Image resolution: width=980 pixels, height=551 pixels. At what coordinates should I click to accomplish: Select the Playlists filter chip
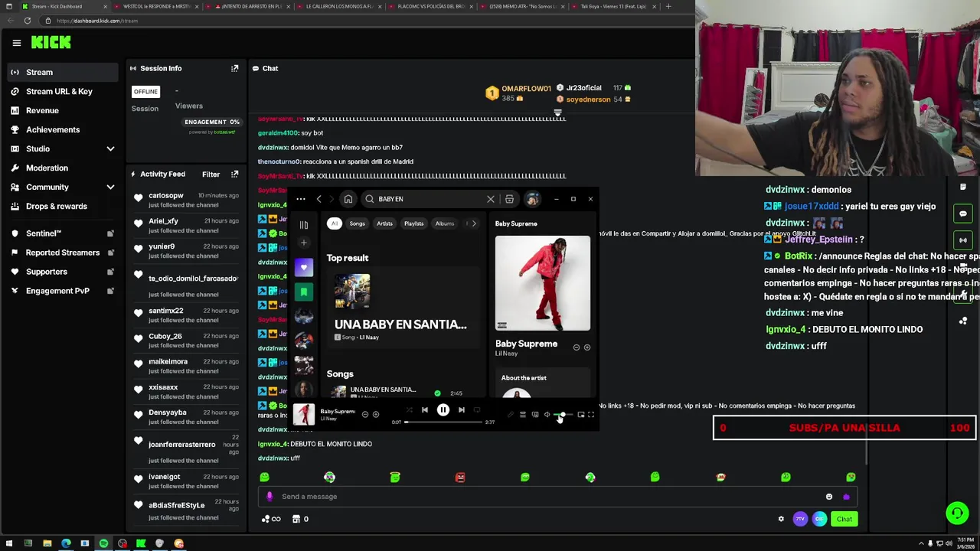[x=413, y=223]
